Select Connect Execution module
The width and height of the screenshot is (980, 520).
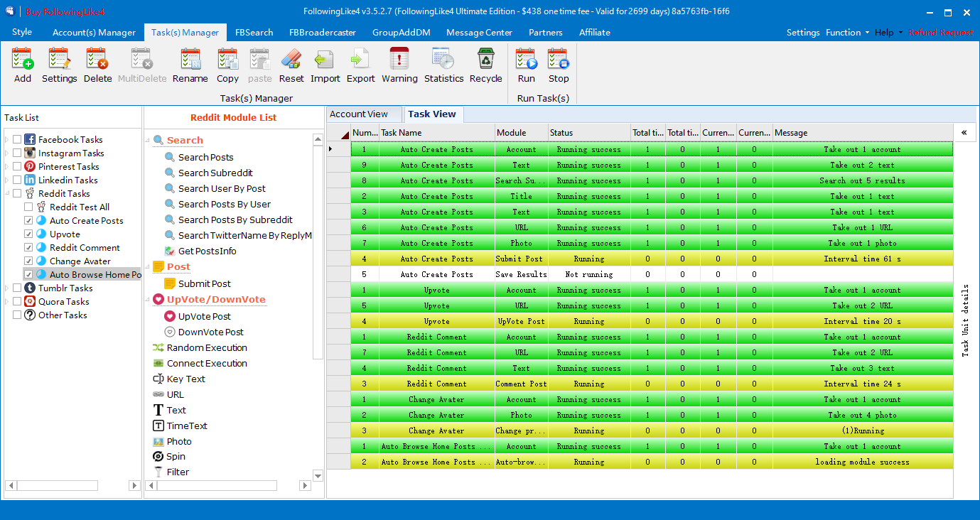point(207,363)
